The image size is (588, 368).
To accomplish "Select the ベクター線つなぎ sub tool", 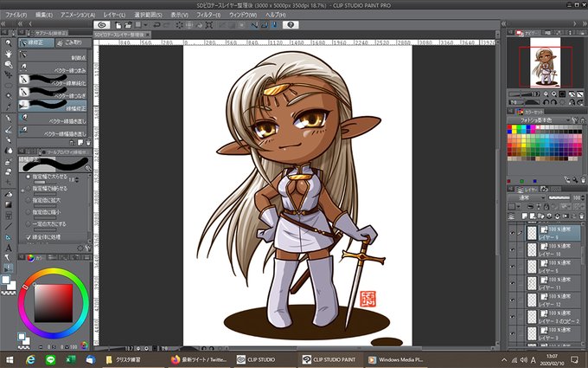I will pyautogui.click(x=53, y=94).
